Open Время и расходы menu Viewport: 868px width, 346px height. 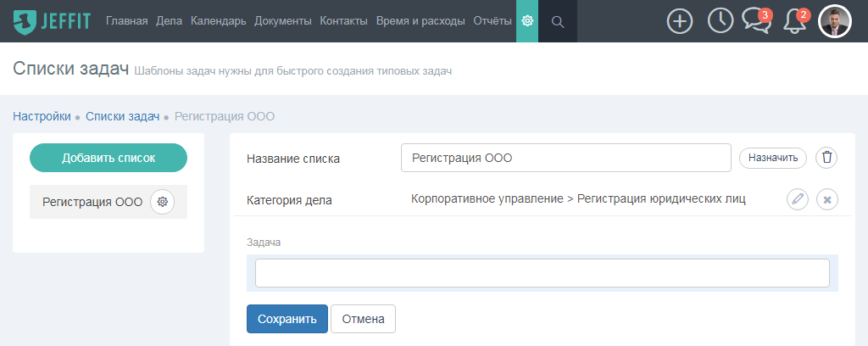(x=420, y=21)
